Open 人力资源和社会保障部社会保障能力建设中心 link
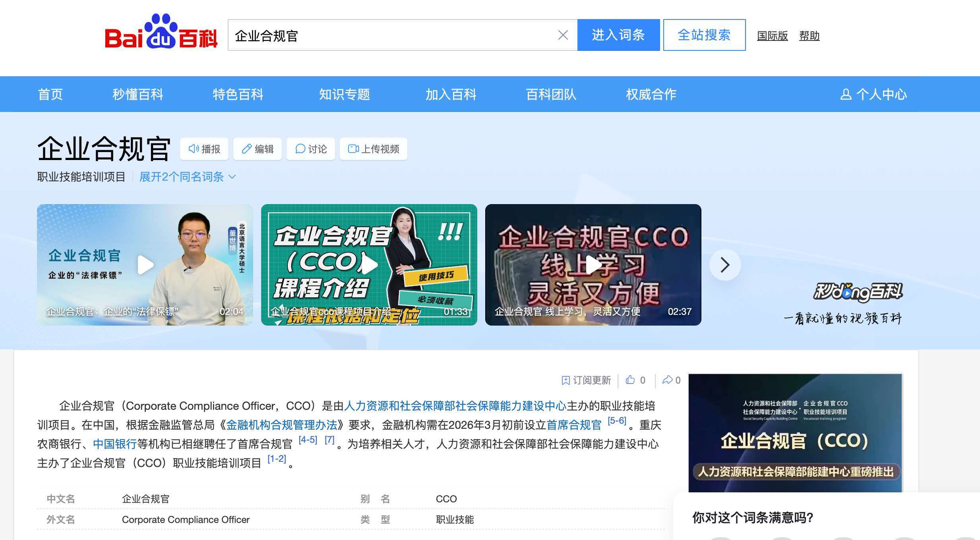 [455, 406]
